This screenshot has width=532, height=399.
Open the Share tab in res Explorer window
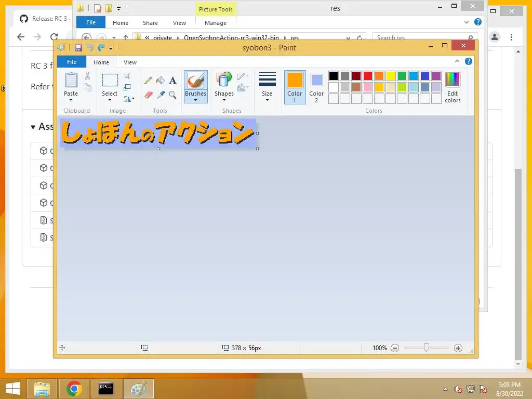point(150,23)
